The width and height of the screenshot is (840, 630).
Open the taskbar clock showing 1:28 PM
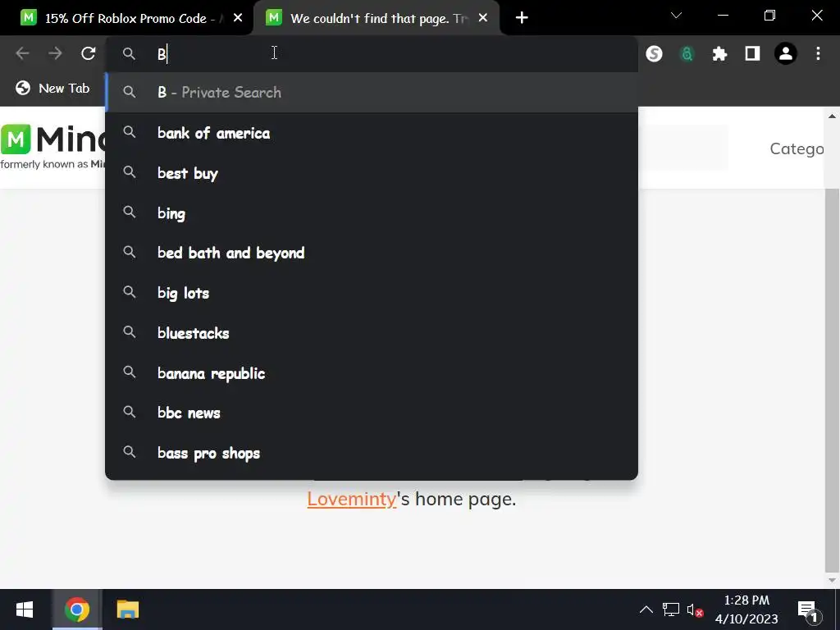pos(746,609)
